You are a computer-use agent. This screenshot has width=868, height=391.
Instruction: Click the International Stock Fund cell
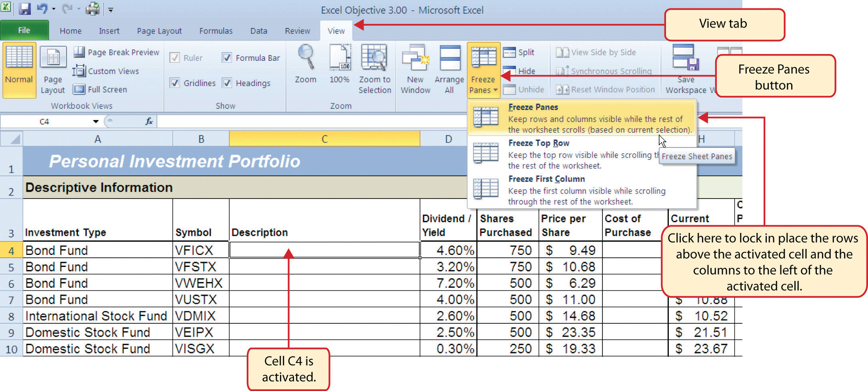point(98,316)
